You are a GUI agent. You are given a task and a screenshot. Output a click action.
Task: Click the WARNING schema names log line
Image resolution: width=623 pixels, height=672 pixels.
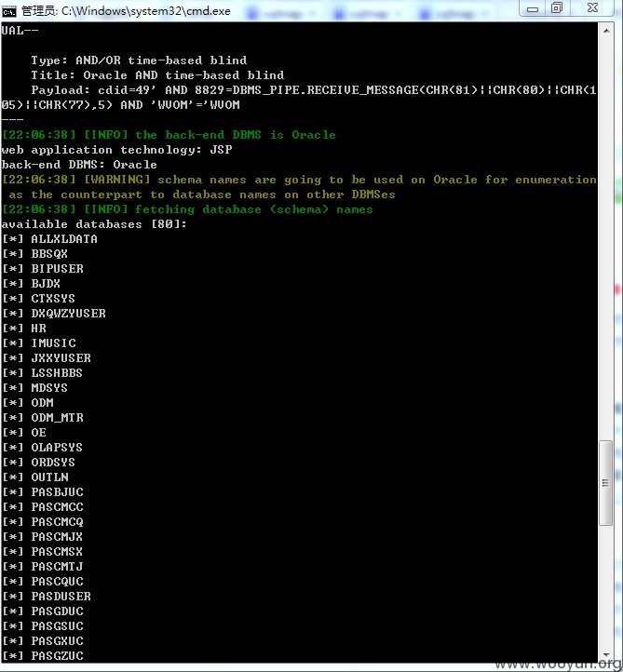[x=299, y=187]
